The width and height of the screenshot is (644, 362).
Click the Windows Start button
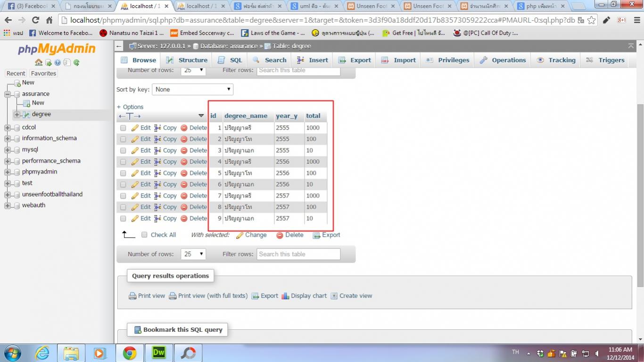12,353
